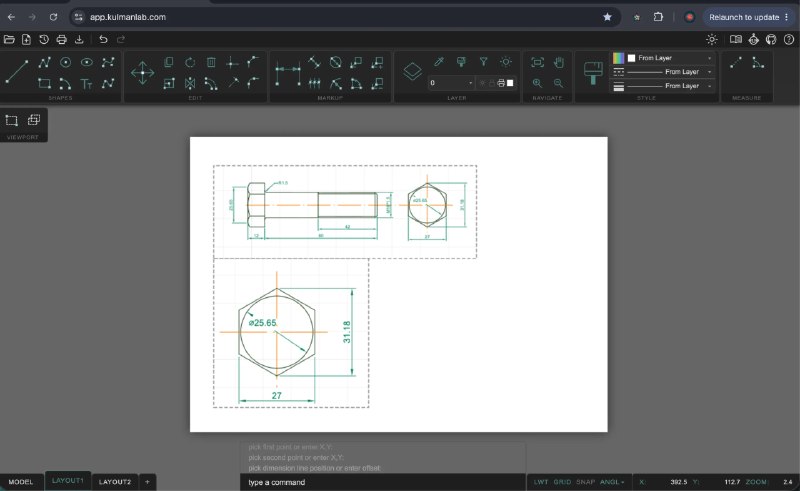Switch to the LAYOUT1 tab

[x=68, y=481]
